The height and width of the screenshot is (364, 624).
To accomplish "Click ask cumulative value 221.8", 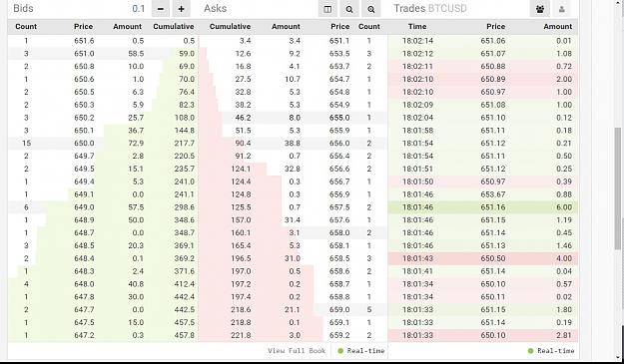I will click(241, 335).
